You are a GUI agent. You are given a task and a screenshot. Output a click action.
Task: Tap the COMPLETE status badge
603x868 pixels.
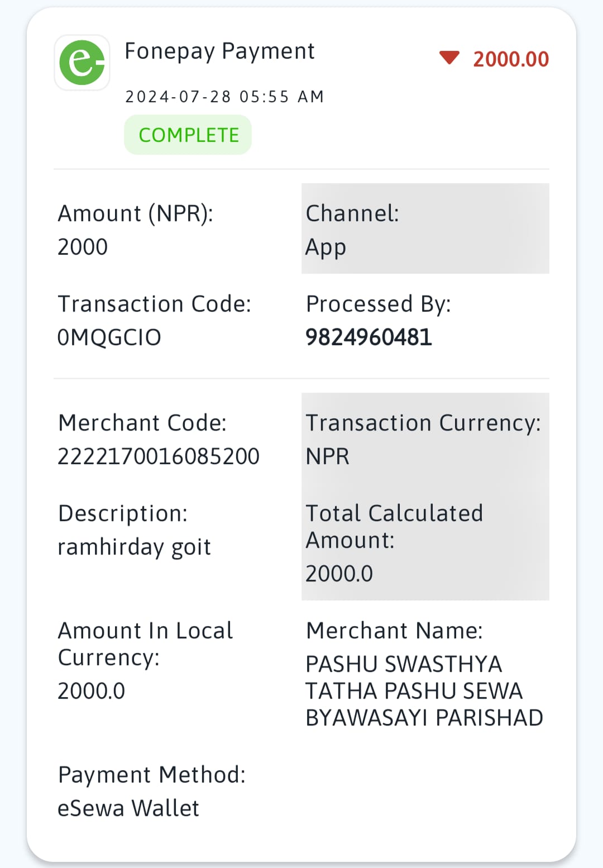tap(188, 135)
